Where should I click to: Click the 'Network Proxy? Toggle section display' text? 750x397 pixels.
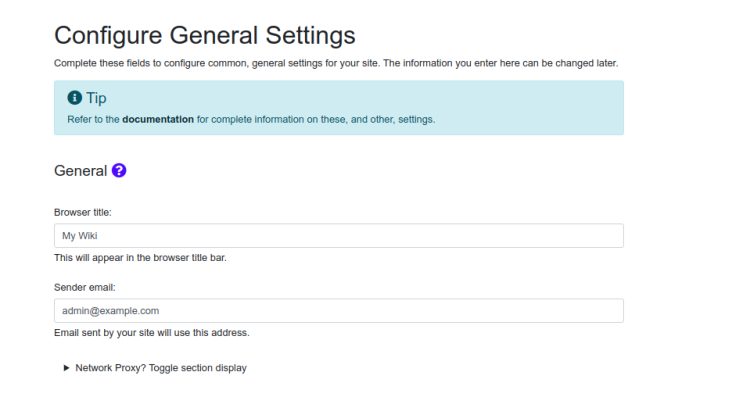[x=161, y=368]
